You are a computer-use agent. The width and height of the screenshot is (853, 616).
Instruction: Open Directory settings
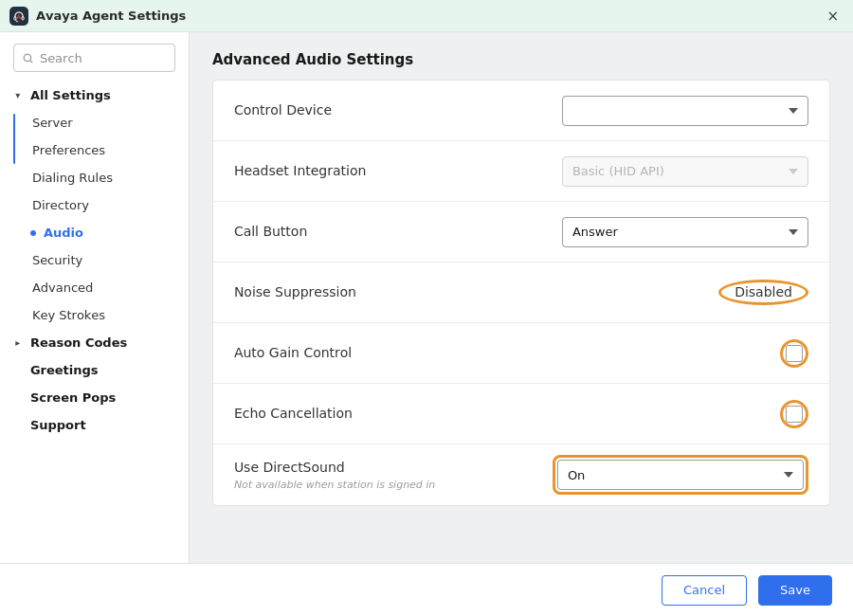coord(61,205)
